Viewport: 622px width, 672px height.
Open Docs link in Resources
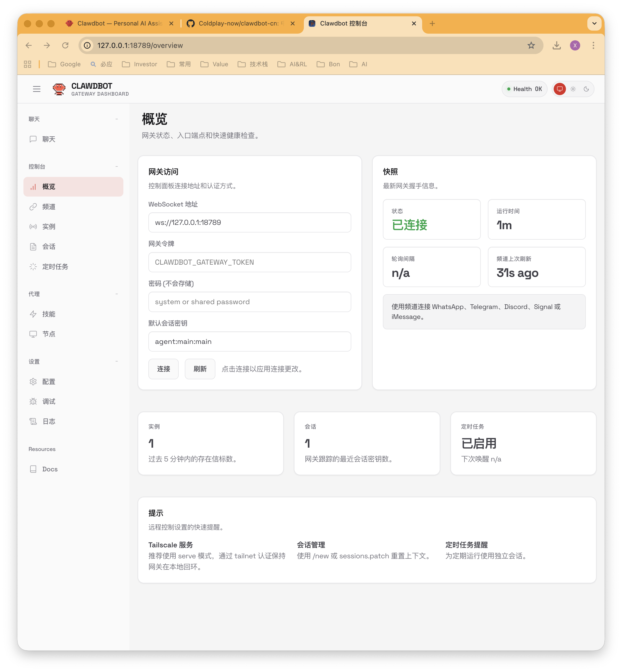coord(73,469)
